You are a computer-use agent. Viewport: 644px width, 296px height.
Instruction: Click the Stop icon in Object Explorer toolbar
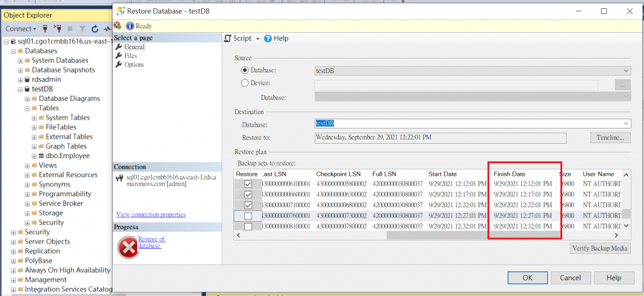[x=70, y=29]
